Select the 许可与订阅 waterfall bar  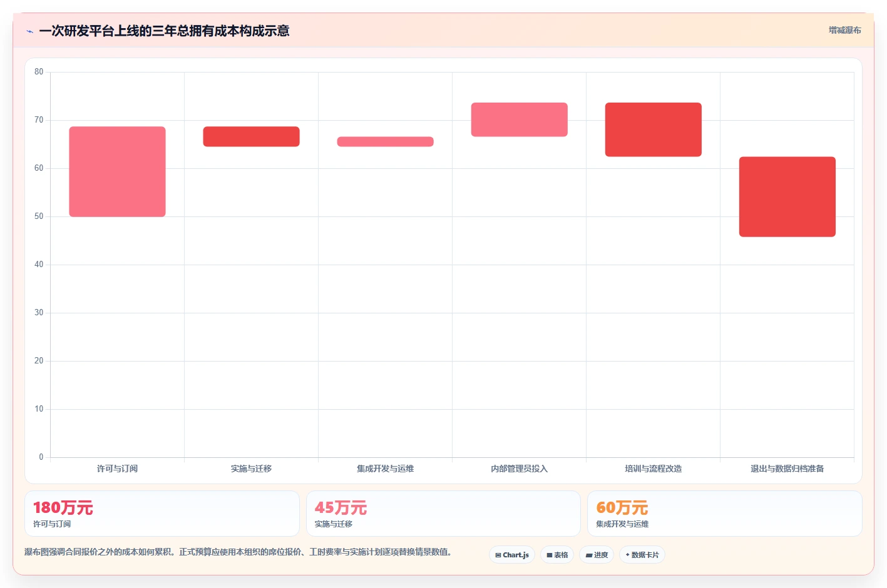click(x=117, y=172)
